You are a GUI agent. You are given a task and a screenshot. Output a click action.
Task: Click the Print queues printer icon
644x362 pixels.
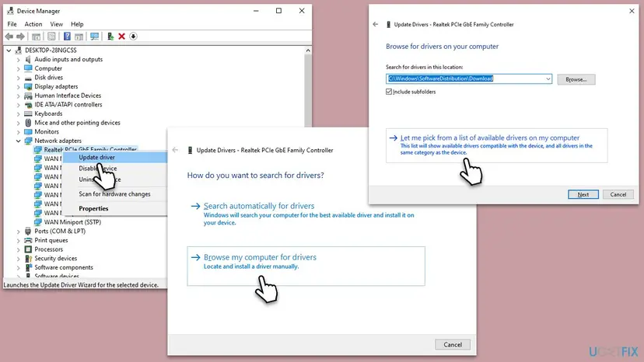(28, 240)
